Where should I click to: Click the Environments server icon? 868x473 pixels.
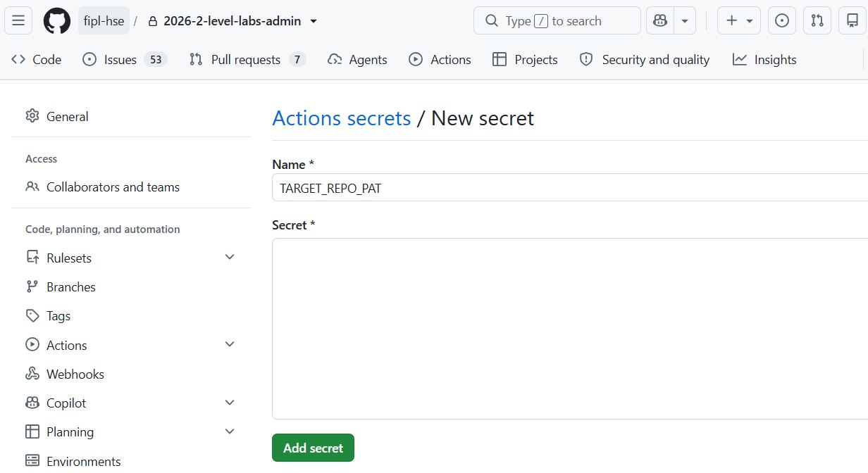(32, 461)
